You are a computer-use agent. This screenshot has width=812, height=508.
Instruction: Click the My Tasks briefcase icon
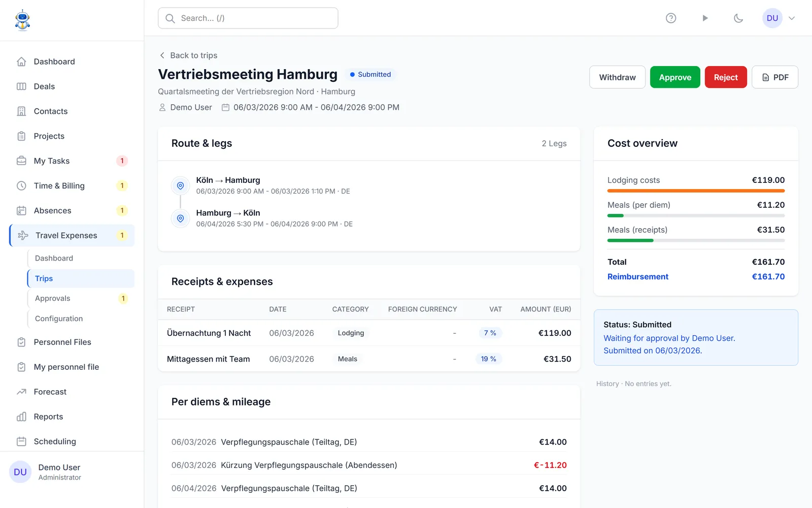tap(21, 161)
